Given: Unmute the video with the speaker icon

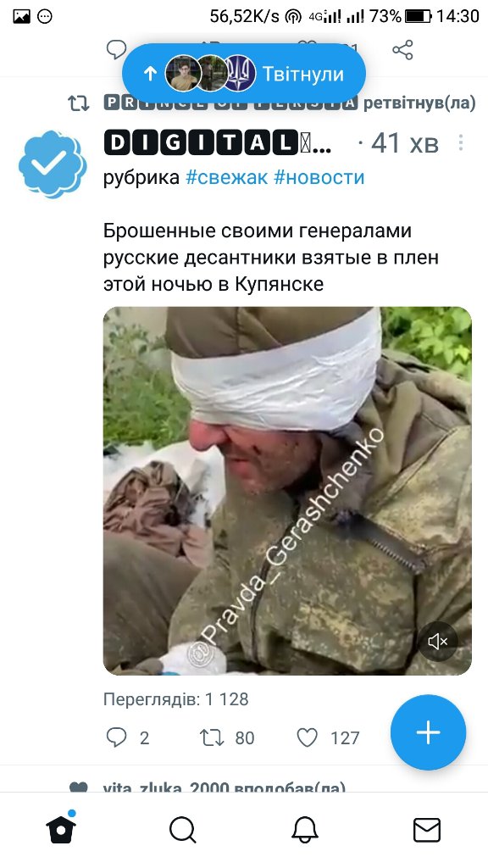Looking at the screenshot, I should tap(438, 642).
